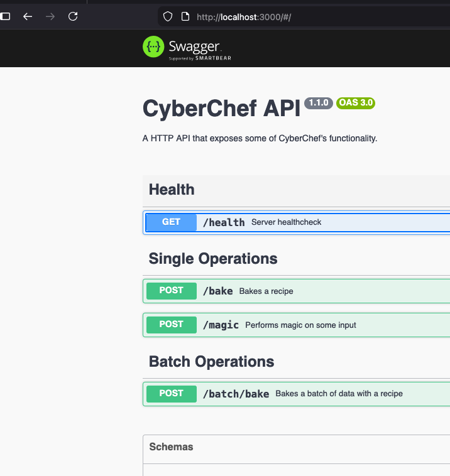Click the browser forward arrow
450x476 pixels.
(50, 16)
